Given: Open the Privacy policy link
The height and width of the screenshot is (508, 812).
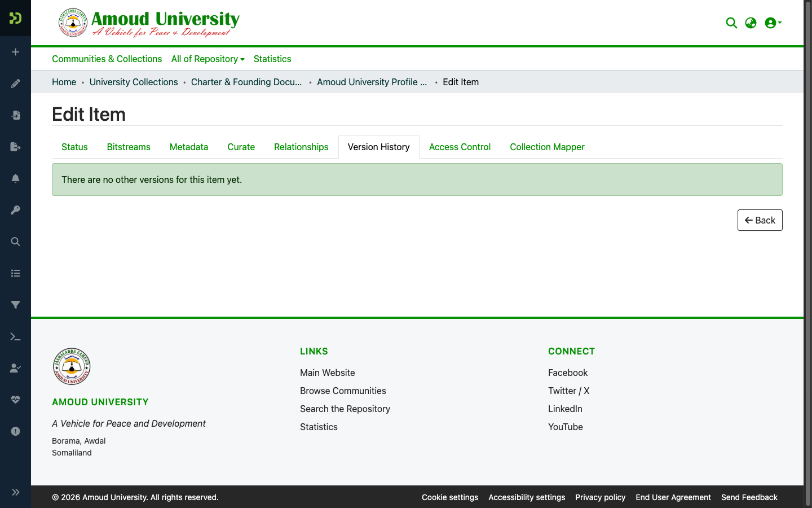Looking at the screenshot, I should pyautogui.click(x=601, y=497).
